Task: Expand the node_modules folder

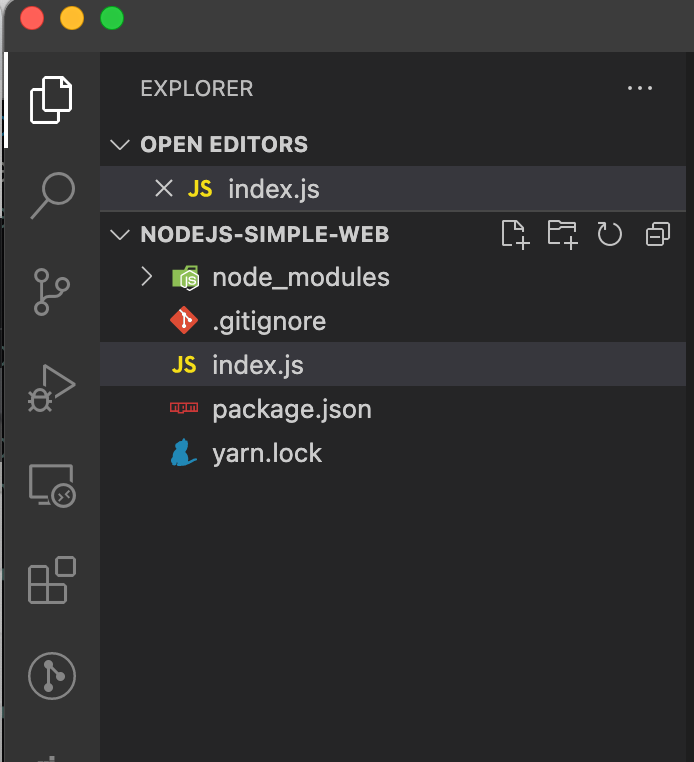Action: (x=147, y=277)
